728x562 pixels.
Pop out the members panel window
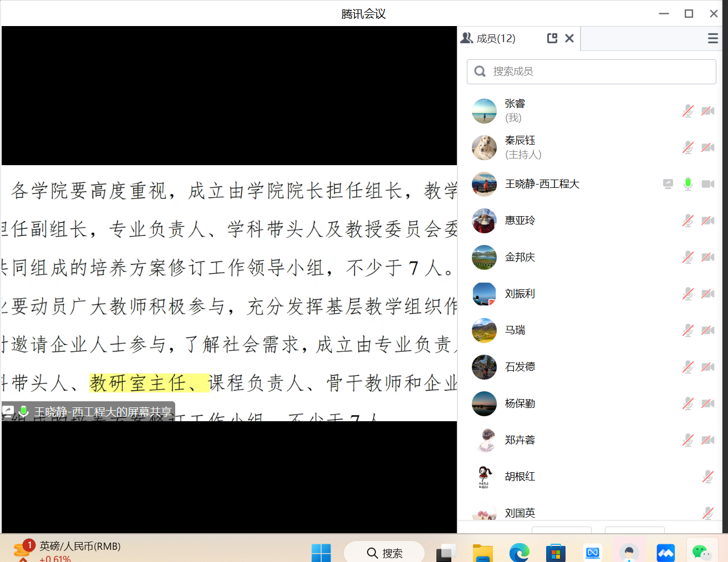coord(552,38)
